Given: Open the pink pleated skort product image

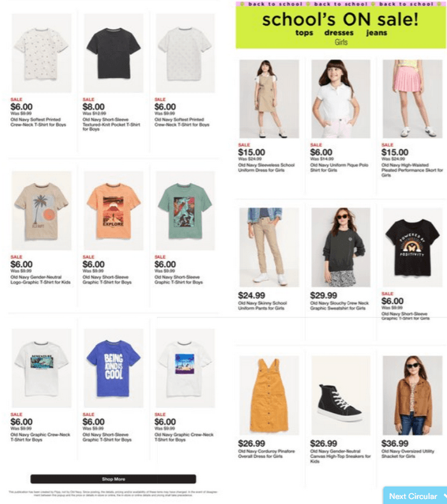Looking at the screenshot, I should coord(413,99).
